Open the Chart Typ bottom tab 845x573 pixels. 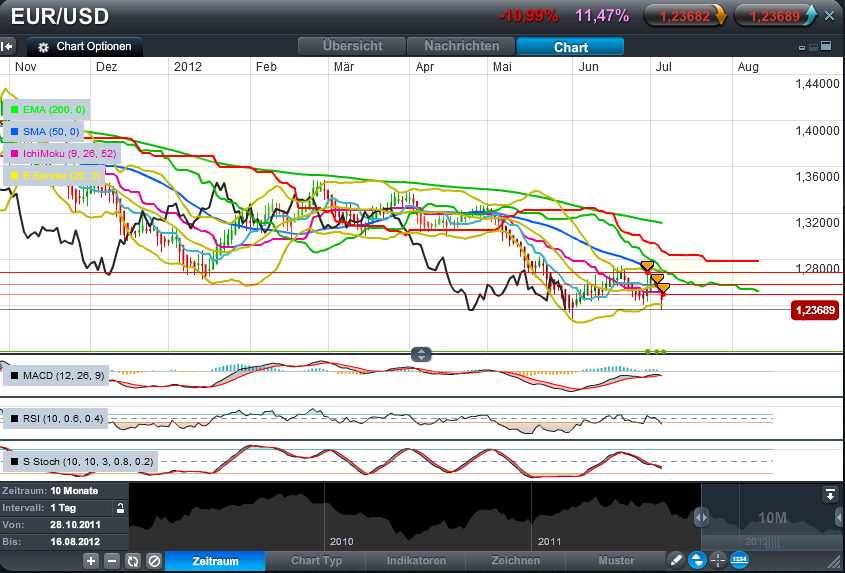(316, 561)
